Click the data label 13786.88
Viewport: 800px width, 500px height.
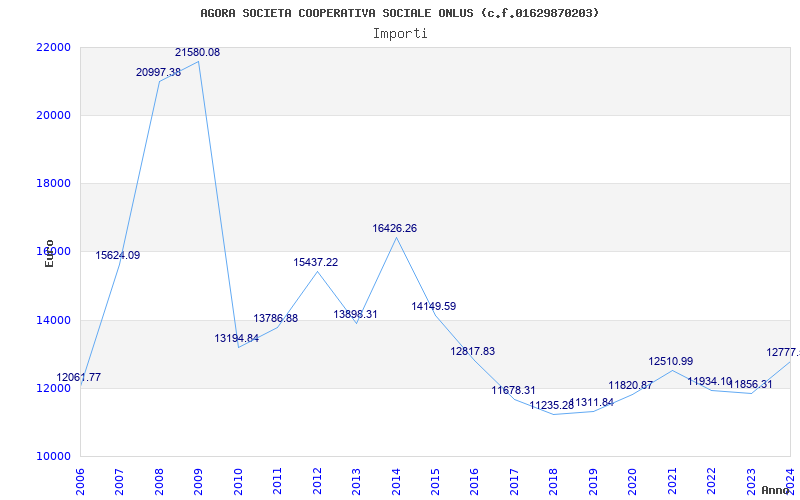point(276,318)
